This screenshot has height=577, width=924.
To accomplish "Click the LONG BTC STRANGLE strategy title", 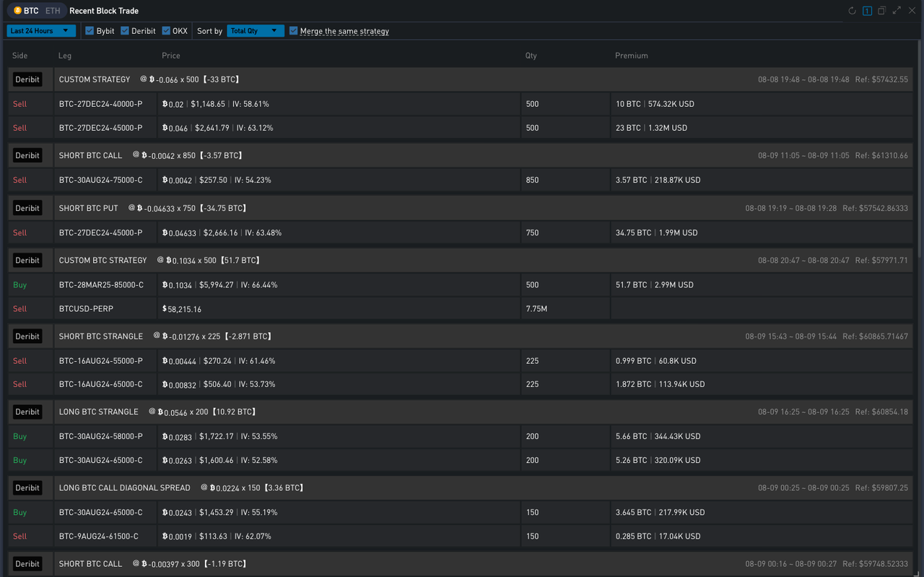I will coord(99,412).
